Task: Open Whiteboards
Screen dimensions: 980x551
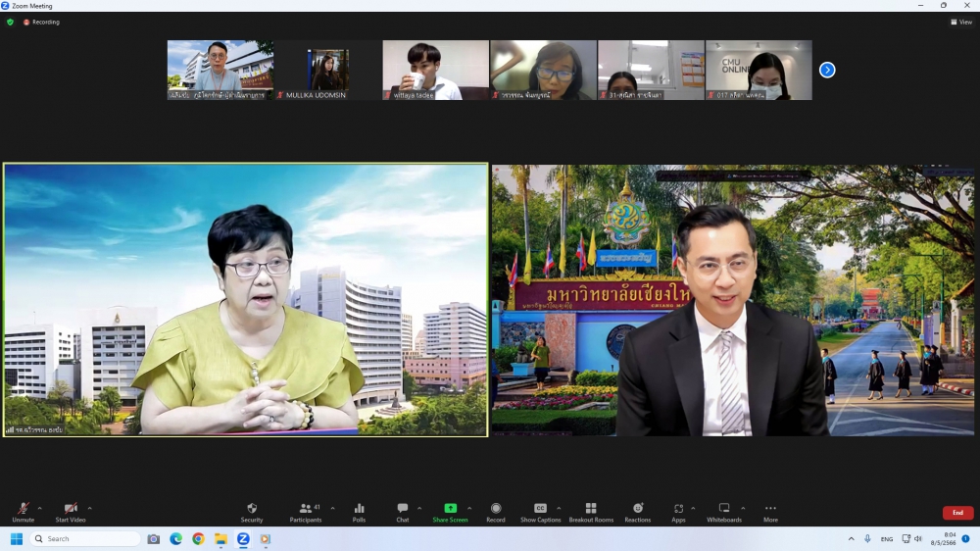Action: click(724, 509)
